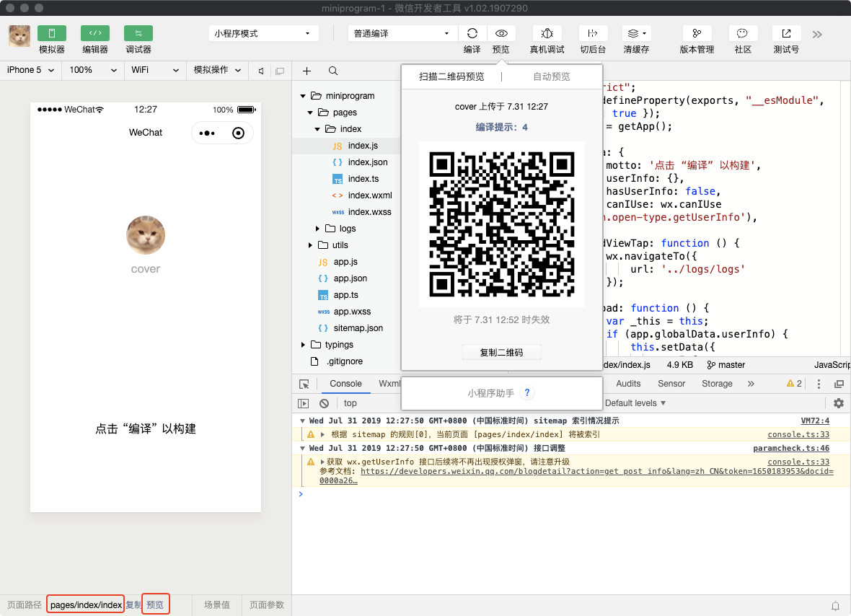Click the 测试号 test account icon

(786, 34)
